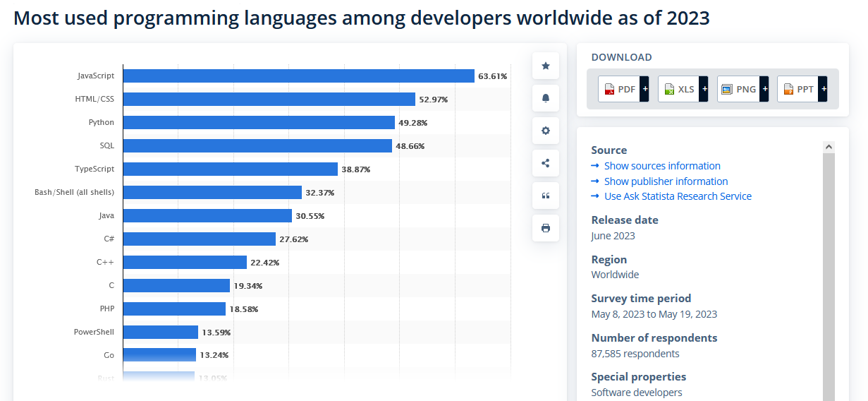Click the 63.61% value label
Screen dimensions: 868x401
pos(493,76)
